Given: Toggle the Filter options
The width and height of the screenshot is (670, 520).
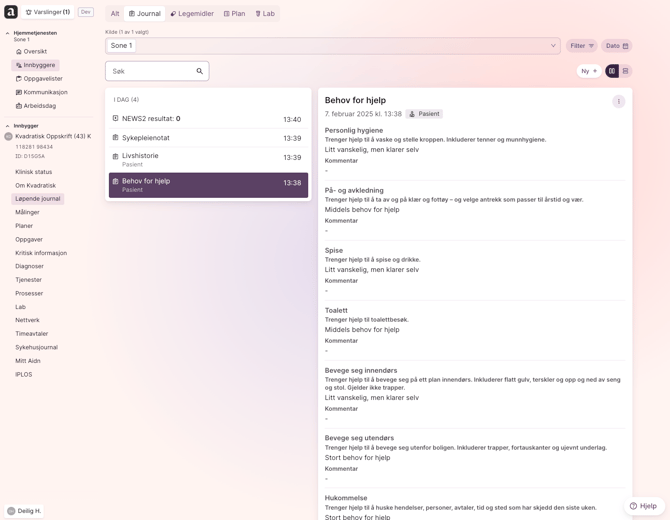Looking at the screenshot, I should 581,46.
